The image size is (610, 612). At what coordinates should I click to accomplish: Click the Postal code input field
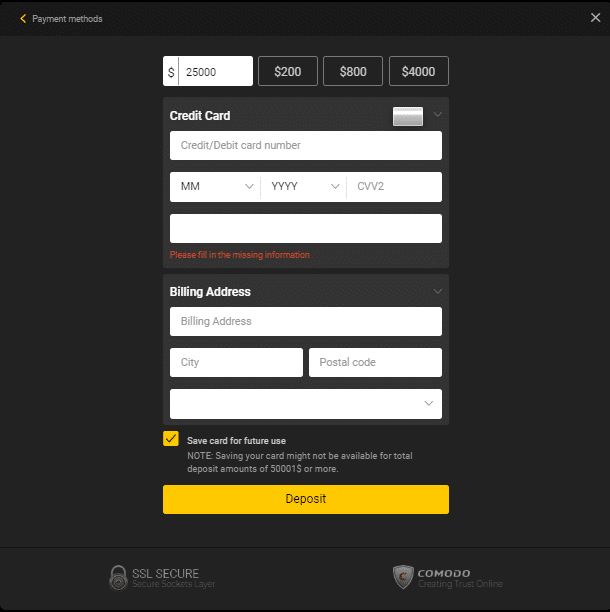(x=375, y=362)
